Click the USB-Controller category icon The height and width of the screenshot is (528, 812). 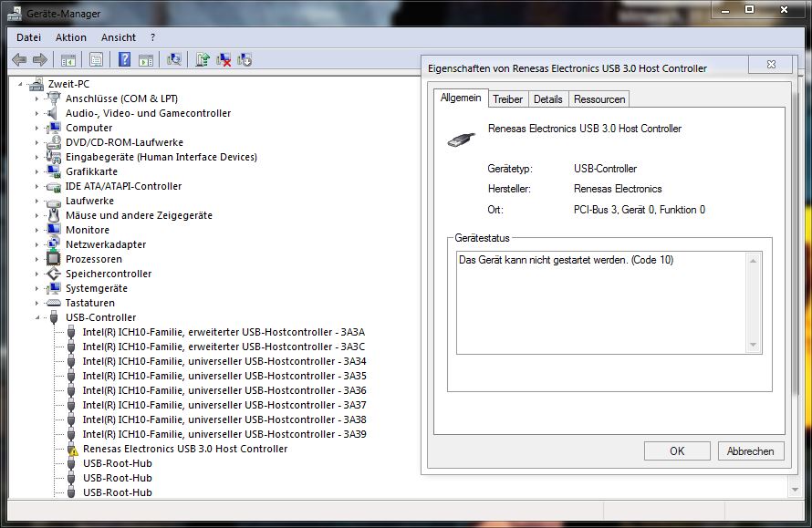point(54,317)
